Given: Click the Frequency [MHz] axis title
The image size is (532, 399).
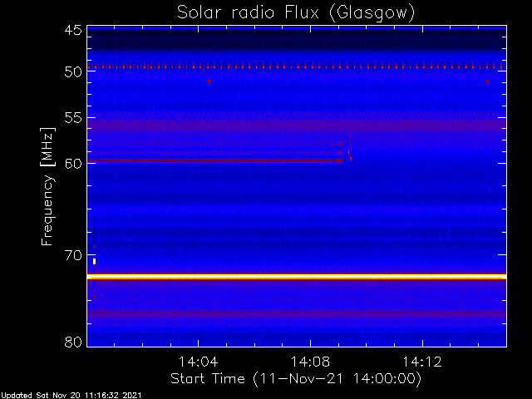Looking at the screenshot, I should [47, 186].
